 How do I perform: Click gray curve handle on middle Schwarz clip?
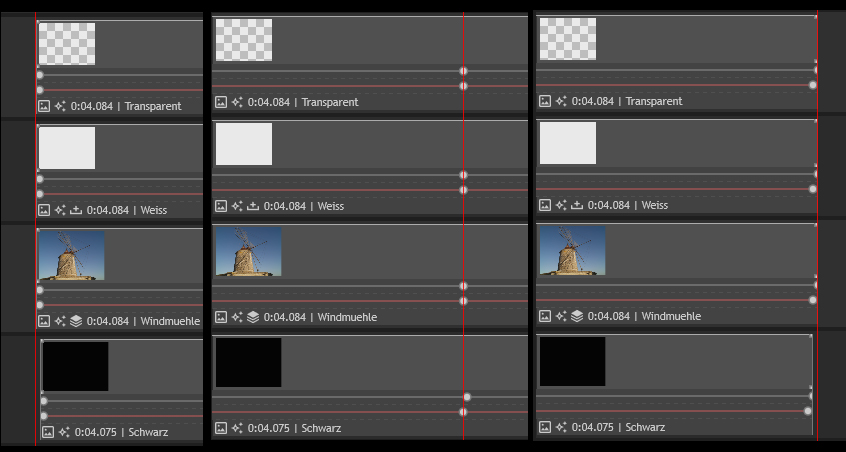tap(467, 397)
